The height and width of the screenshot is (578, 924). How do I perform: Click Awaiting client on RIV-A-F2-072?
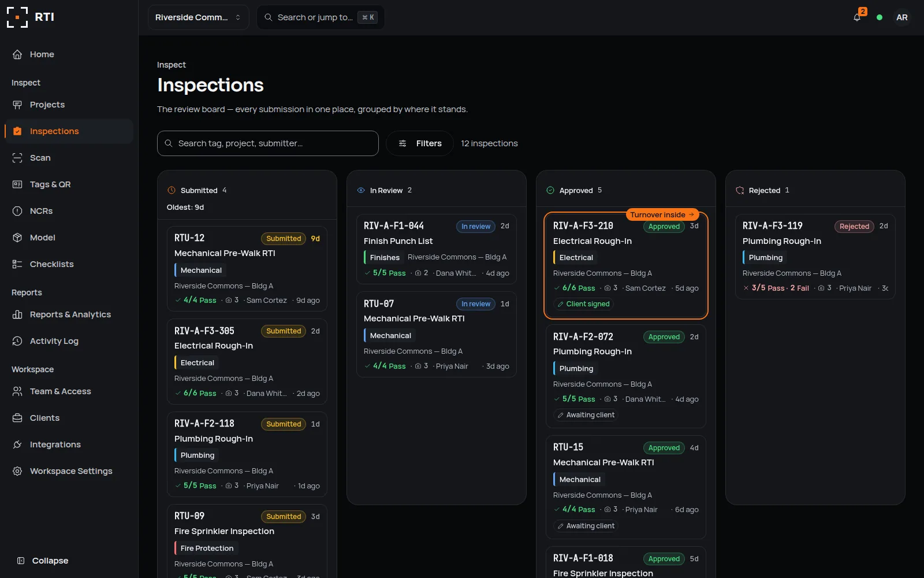[586, 415]
